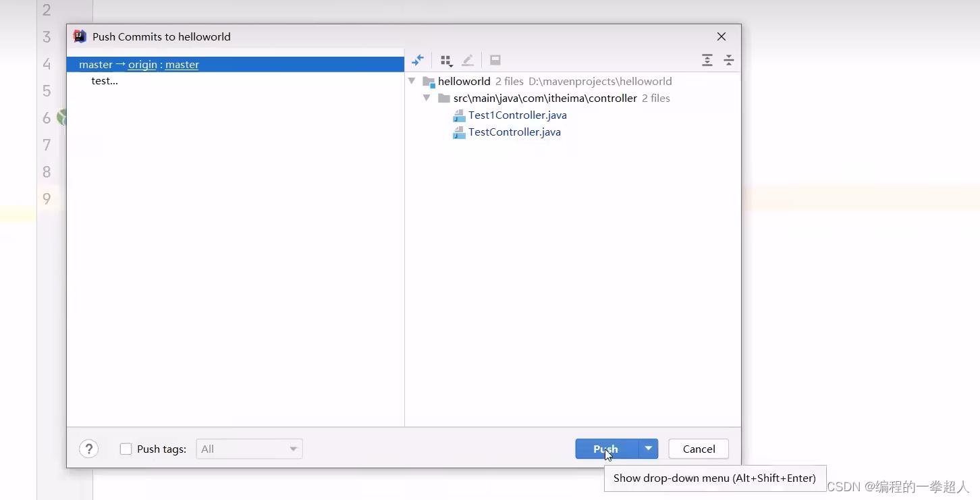The width and height of the screenshot is (980, 500).
Task: Click the Show Diff icon in the toolbar
Action: [x=418, y=60]
